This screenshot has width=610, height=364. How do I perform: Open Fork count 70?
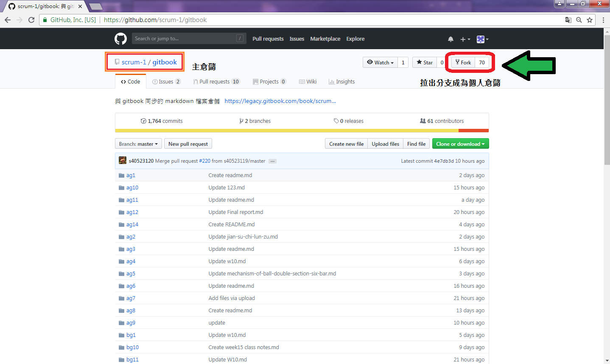(x=482, y=62)
